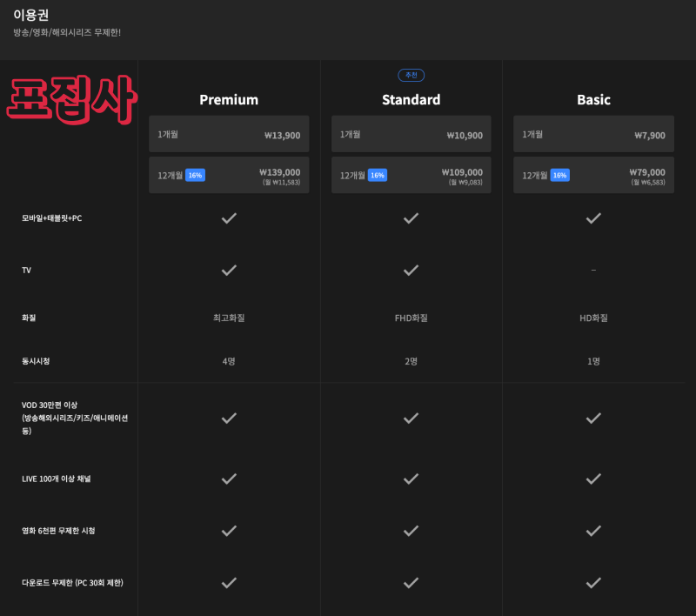696x616 pixels.
Task: Click Standard checkmark for 다운로드 무제한
Action: (x=411, y=583)
